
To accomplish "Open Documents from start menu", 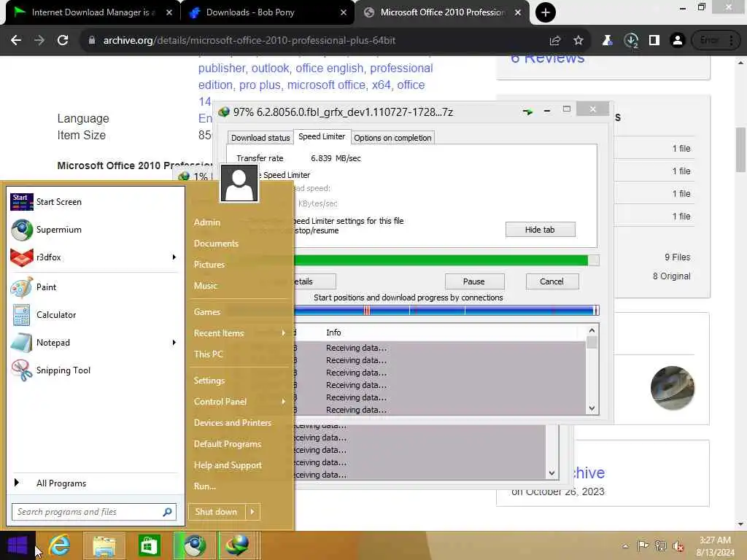I will (216, 244).
